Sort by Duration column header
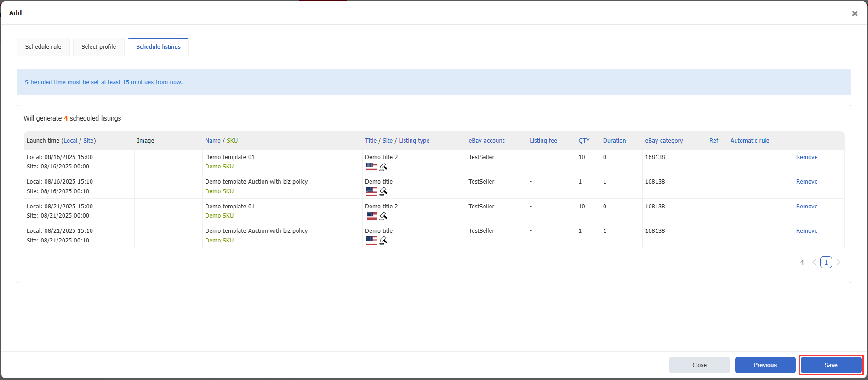This screenshot has height=380, width=868. click(614, 141)
